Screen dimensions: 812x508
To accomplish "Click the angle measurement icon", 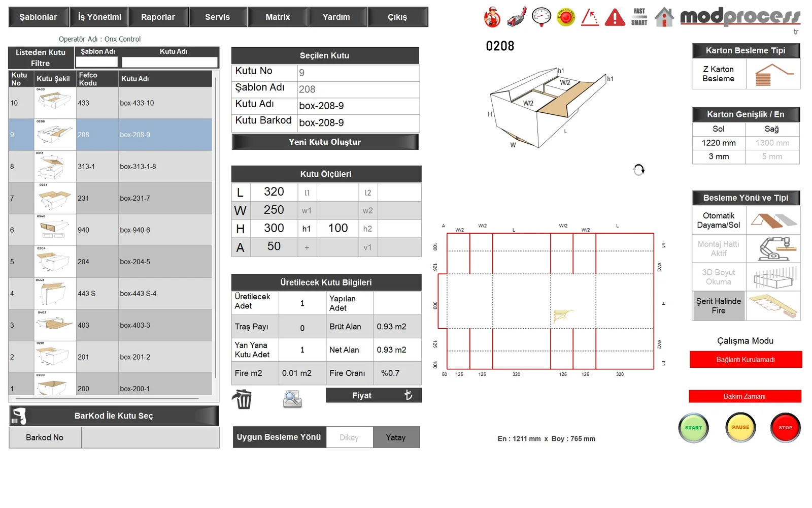I will (590, 17).
